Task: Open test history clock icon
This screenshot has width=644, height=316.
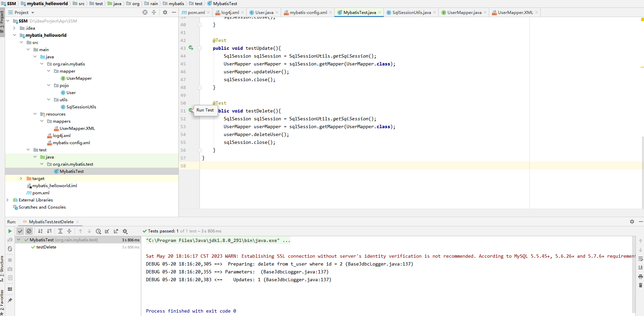Action: click(98, 231)
